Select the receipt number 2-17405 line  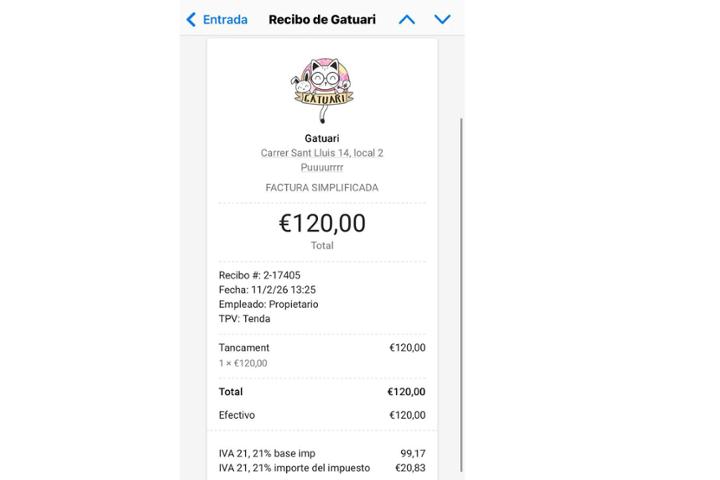pyautogui.click(x=260, y=275)
